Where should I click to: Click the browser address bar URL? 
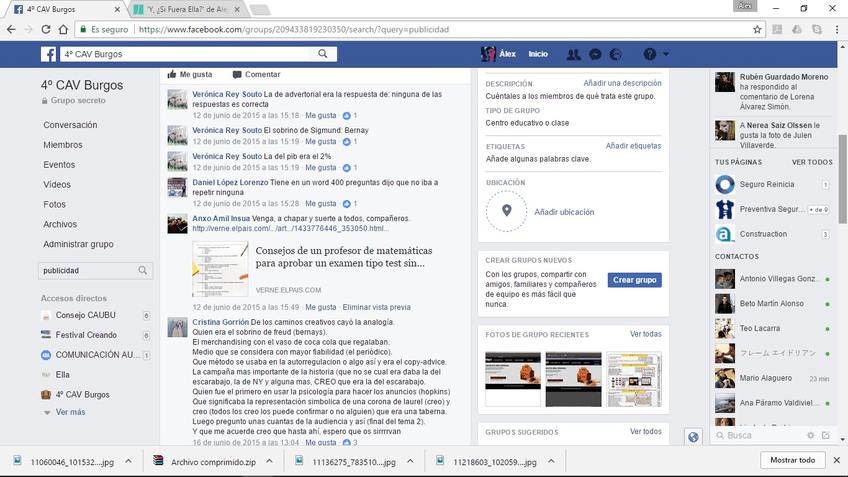click(x=294, y=30)
